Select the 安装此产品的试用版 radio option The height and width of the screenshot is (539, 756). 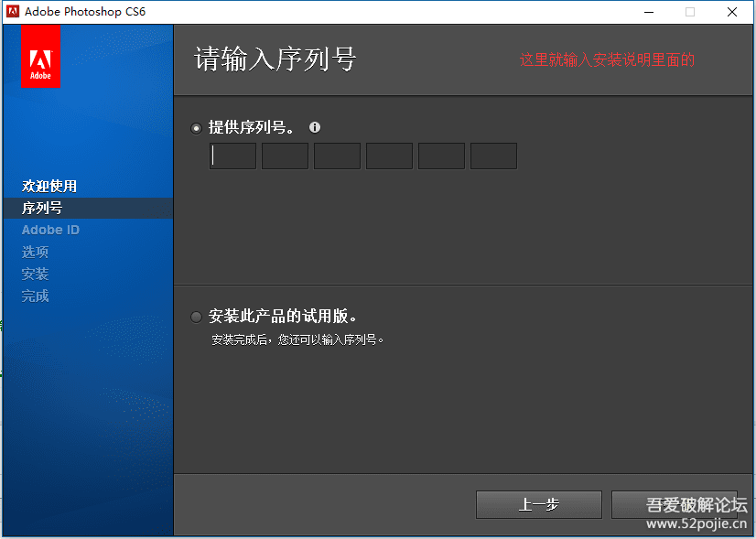point(196,317)
